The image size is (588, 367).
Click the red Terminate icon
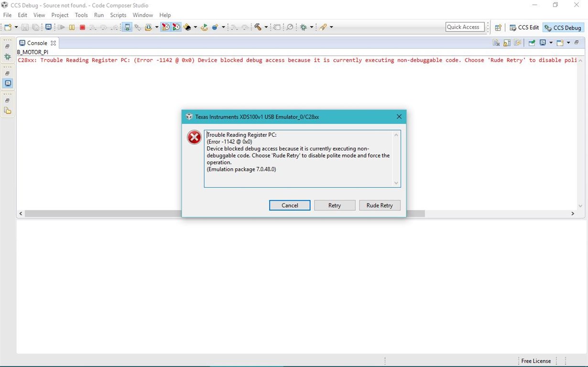tap(82, 27)
